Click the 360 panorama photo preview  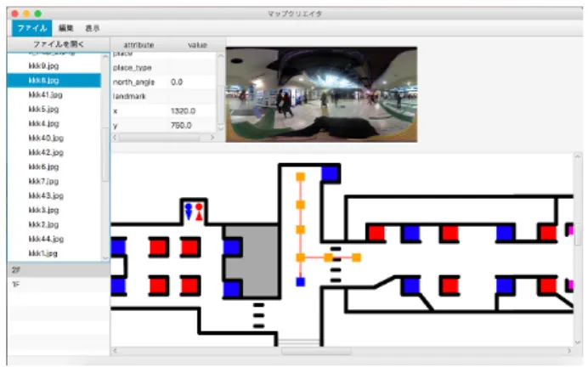tap(321, 94)
